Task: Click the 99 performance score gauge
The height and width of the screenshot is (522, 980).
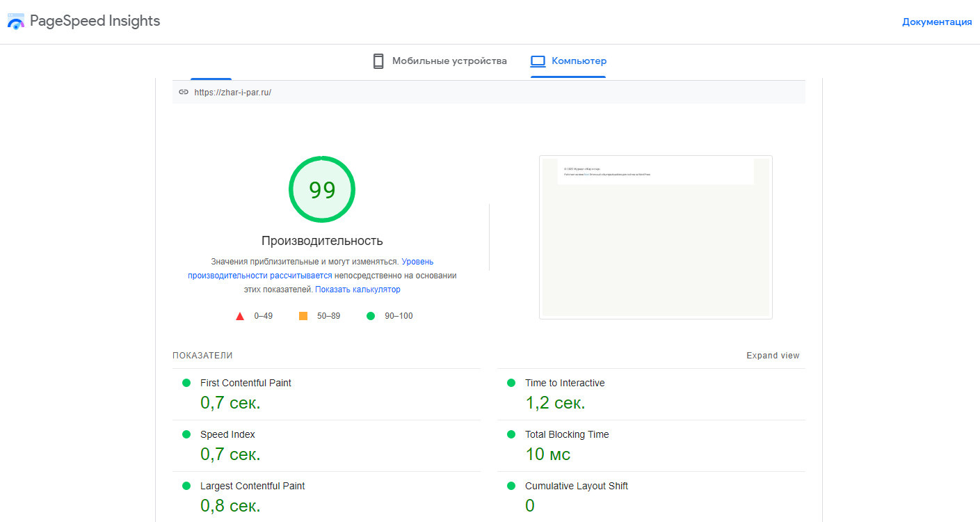Action: [322, 189]
